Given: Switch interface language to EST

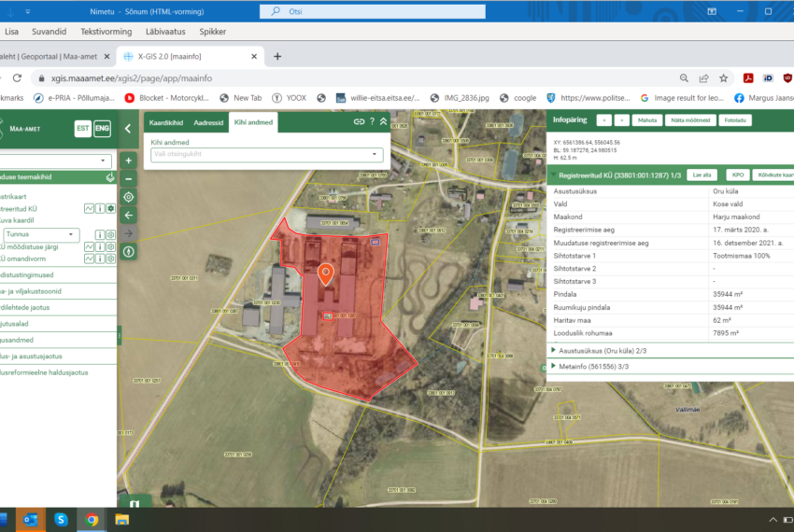Looking at the screenshot, I should (82, 129).
